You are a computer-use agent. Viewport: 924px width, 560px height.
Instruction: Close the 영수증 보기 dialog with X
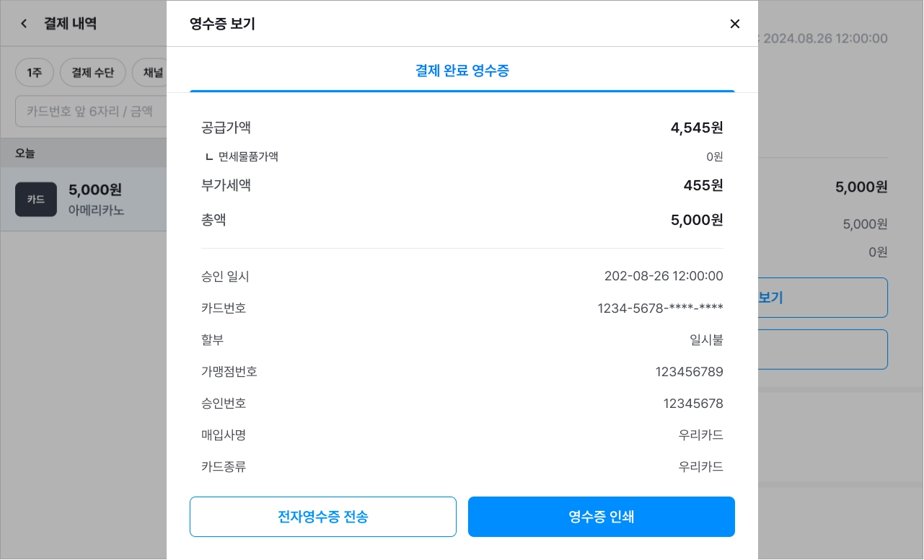point(735,24)
